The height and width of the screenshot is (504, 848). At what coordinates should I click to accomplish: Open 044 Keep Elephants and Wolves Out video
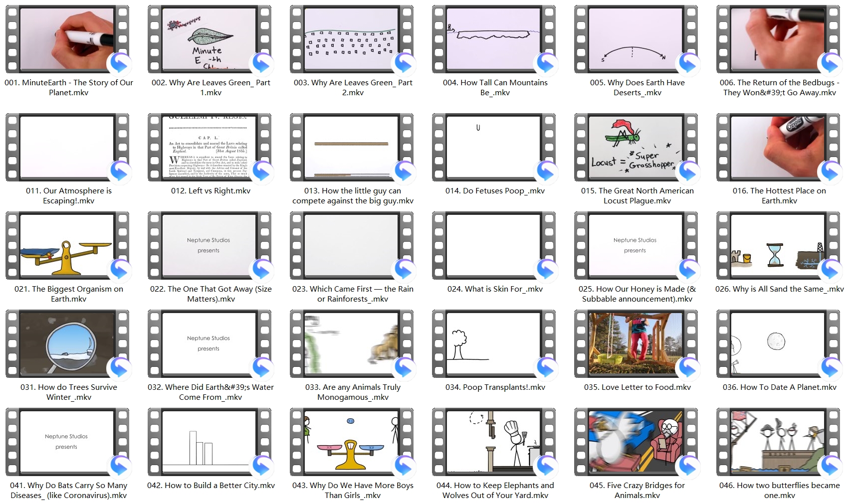pyautogui.click(x=494, y=442)
